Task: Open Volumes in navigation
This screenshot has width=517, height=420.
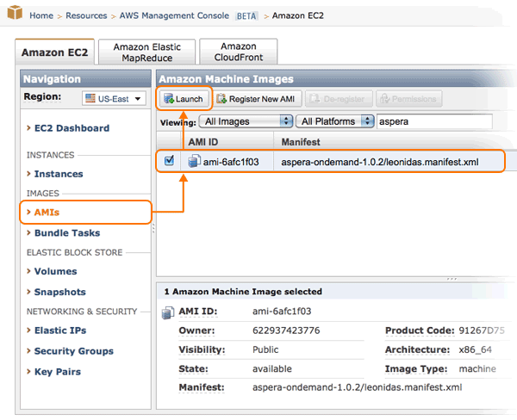Action: point(56,271)
